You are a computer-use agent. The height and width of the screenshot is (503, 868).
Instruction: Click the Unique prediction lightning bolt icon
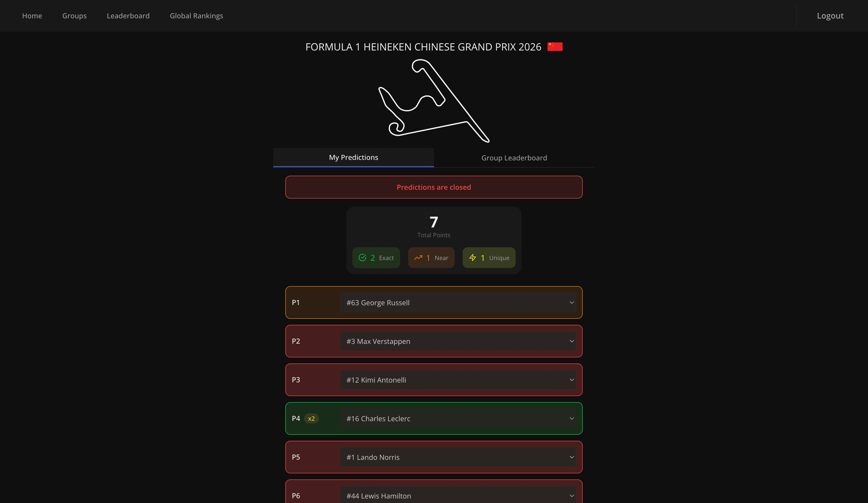click(x=473, y=258)
